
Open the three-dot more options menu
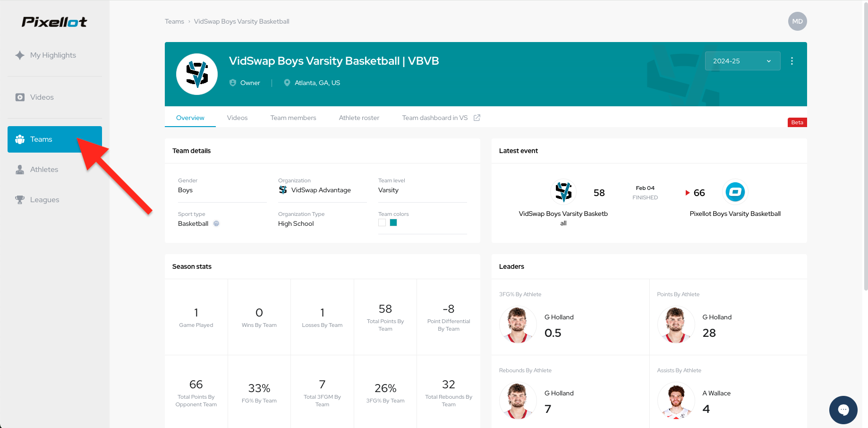click(x=792, y=61)
